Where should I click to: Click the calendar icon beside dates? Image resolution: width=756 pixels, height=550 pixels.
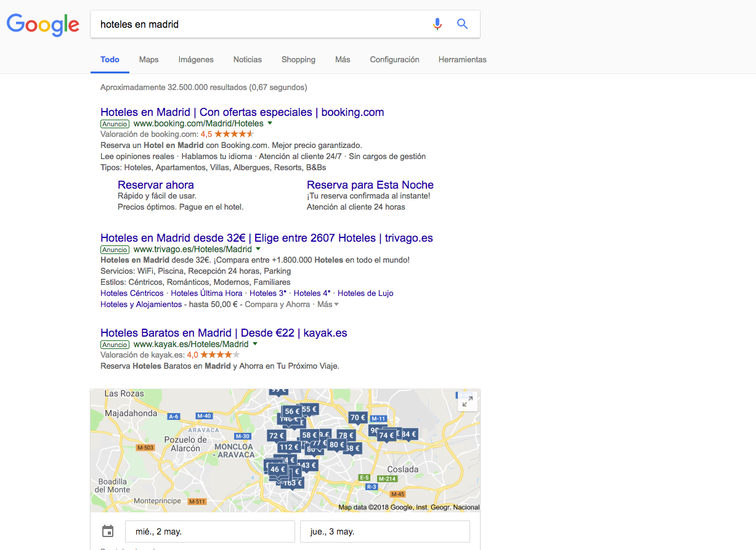click(108, 531)
